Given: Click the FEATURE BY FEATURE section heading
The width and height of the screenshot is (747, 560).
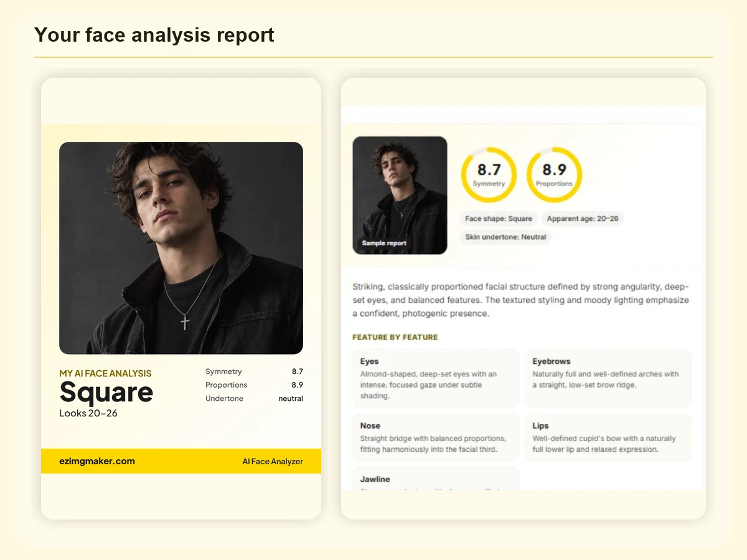Looking at the screenshot, I should [395, 337].
